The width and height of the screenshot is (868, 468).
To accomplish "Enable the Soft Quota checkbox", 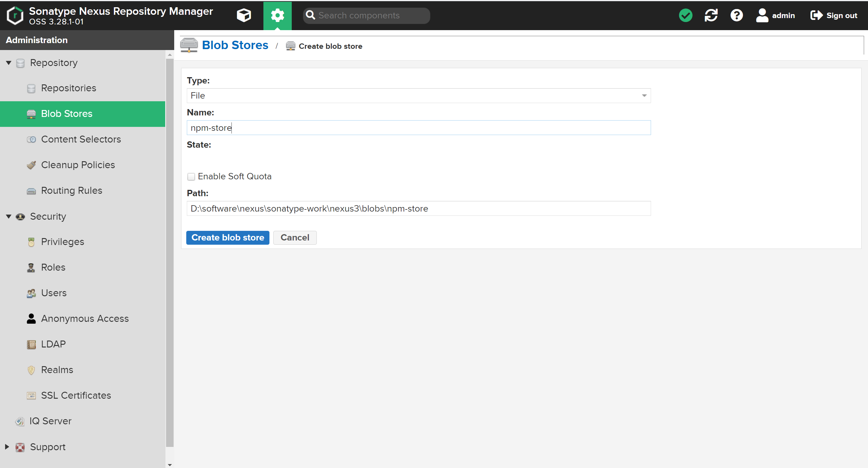I will point(191,177).
